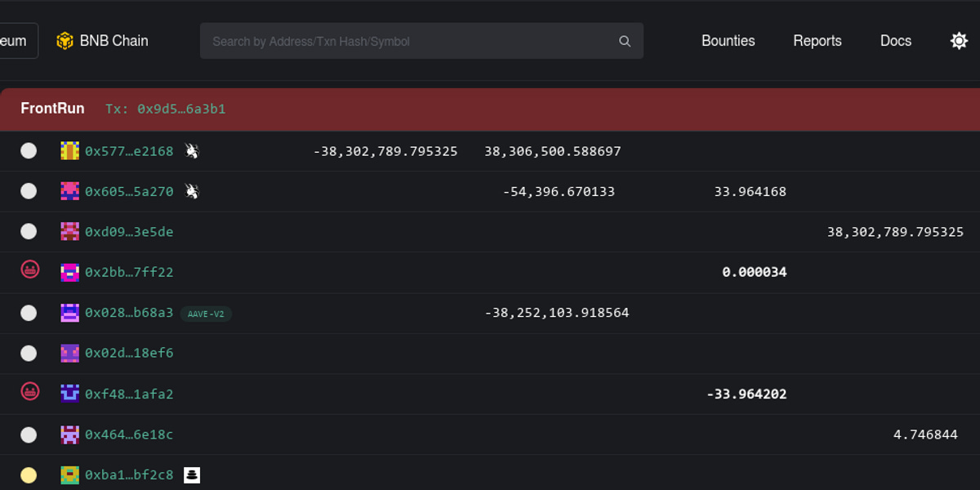Click the yellow circle marker on the 0xba1…bf2c8 row
Image resolution: width=980 pixels, height=490 pixels.
tap(29, 474)
